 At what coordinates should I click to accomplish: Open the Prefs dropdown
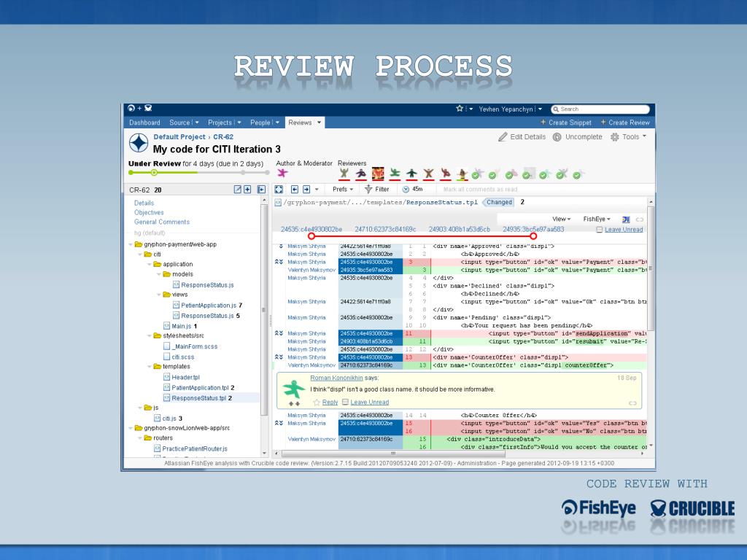(343, 190)
